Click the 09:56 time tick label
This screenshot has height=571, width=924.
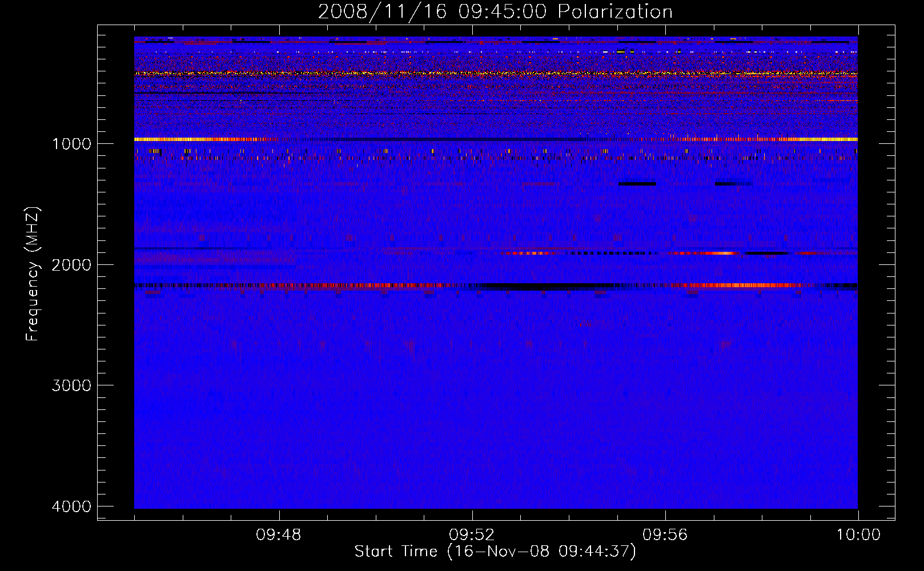click(665, 535)
